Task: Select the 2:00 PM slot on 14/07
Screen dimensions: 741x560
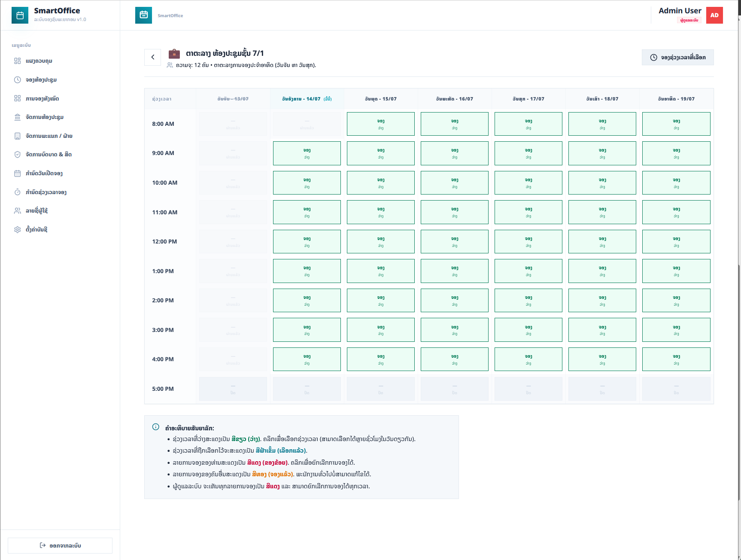Action: tap(307, 300)
